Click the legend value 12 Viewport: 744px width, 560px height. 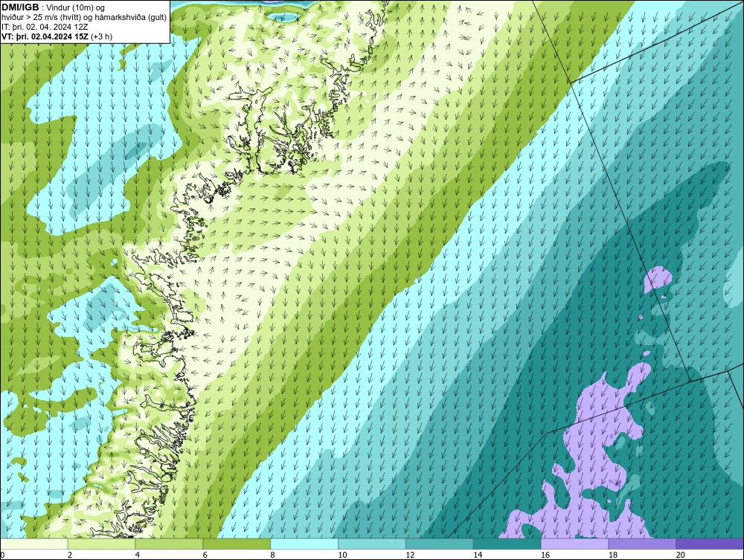[x=410, y=555]
